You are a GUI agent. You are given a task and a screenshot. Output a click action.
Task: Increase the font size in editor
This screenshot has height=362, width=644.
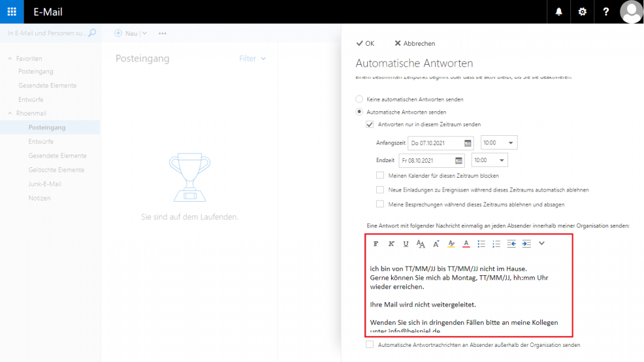pyautogui.click(x=436, y=244)
